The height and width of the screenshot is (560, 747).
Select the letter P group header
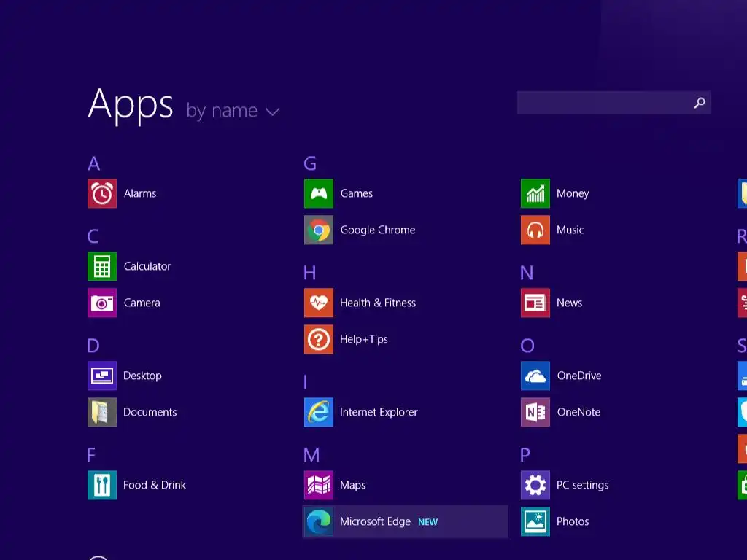(x=525, y=455)
